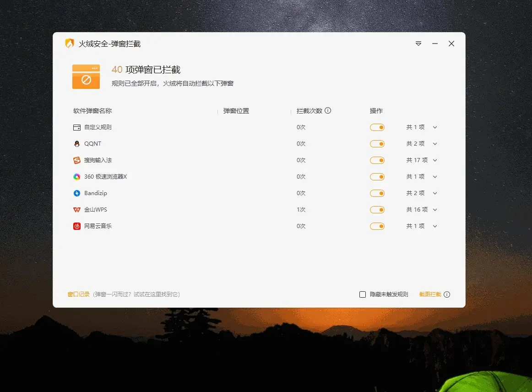The width and height of the screenshot is (532, 392).
Task: Toggle the 金山WPS blocking switch
Action: 377,210
